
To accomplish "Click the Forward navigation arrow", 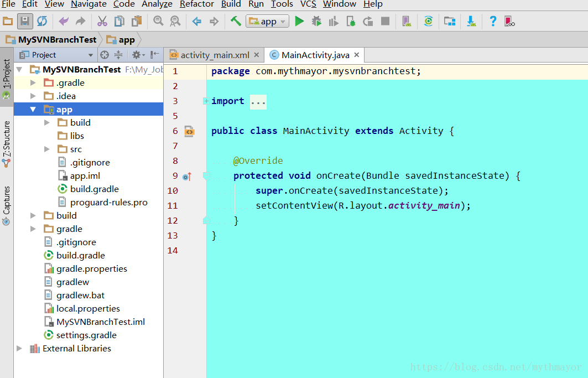I will (214, 22).
